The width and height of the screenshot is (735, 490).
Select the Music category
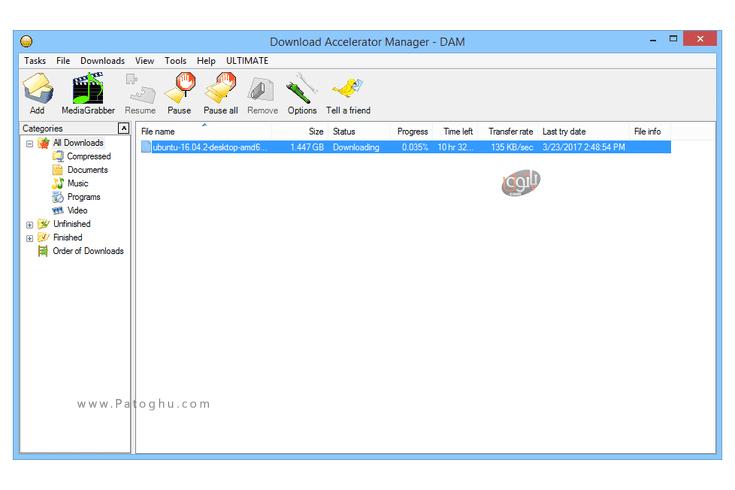[x=77, y=183]
